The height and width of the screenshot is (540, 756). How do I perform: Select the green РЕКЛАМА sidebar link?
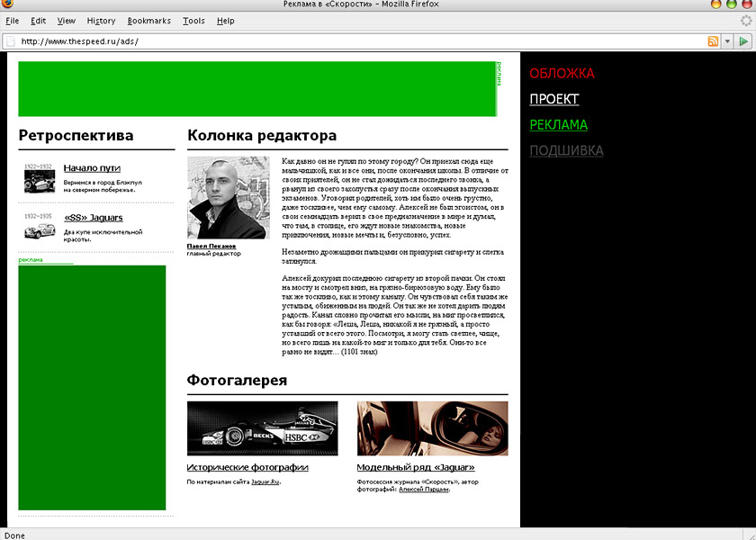pos(558,125)
